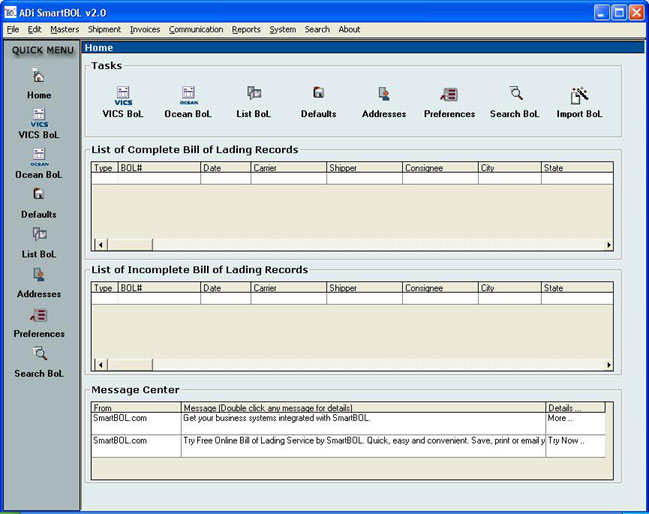Sort Incomplete records by City column header
Screen dimensions: 649x514
(510, 288)
